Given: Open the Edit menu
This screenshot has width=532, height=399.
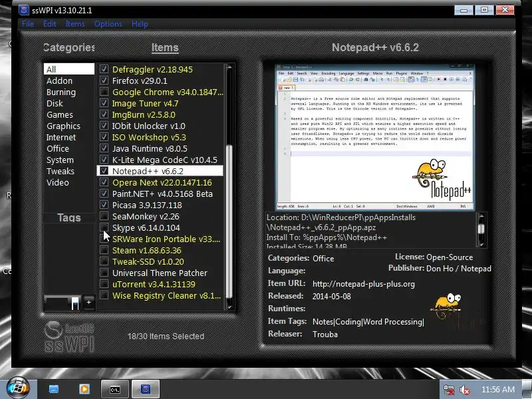Looking at the screenshot, I should coord(49,24).
